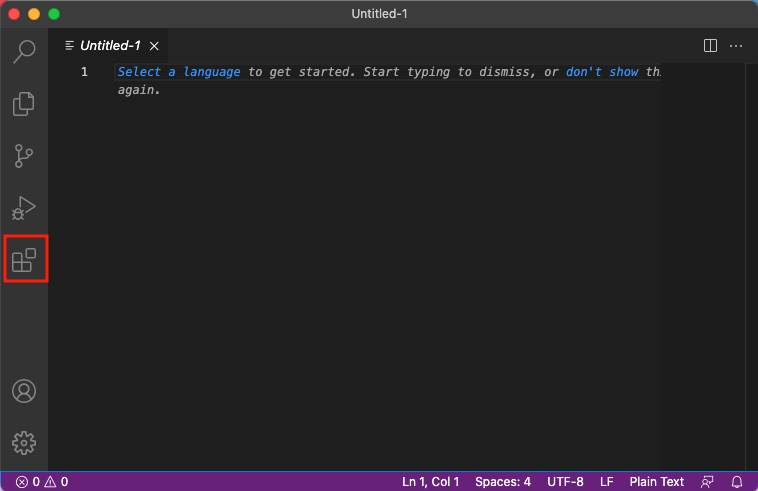The height and width of the screenshot is (491, 758).
Task: Change file encoding from UTF-8
Action: (x=565, y=482)
